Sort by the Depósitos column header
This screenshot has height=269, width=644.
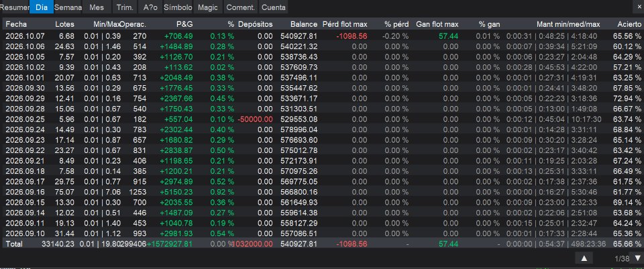tap(255, 24)
